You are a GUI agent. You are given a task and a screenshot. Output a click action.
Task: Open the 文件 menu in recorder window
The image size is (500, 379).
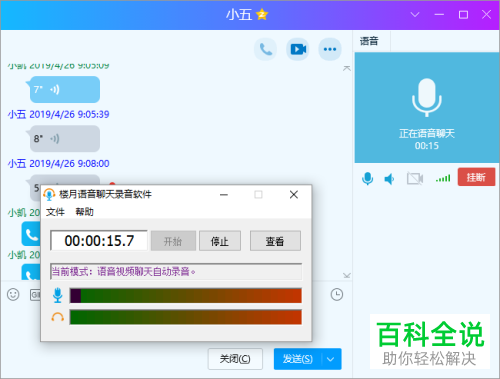point(55,212)
